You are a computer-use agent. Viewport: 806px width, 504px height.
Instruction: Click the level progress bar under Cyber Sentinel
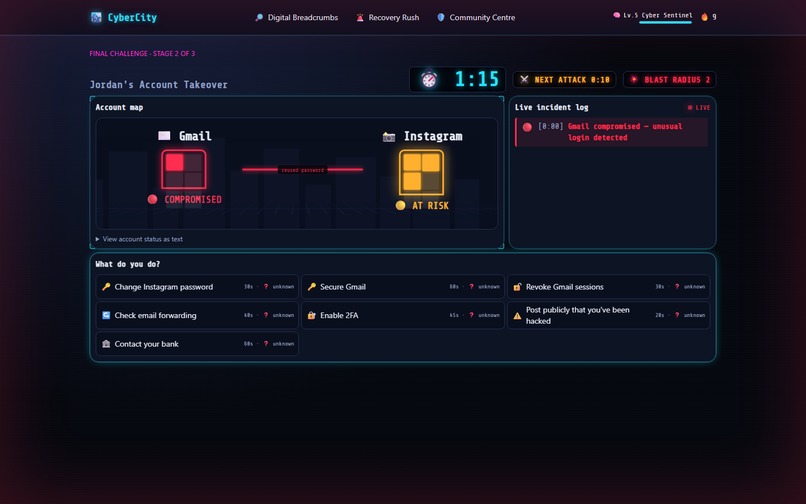665,23
